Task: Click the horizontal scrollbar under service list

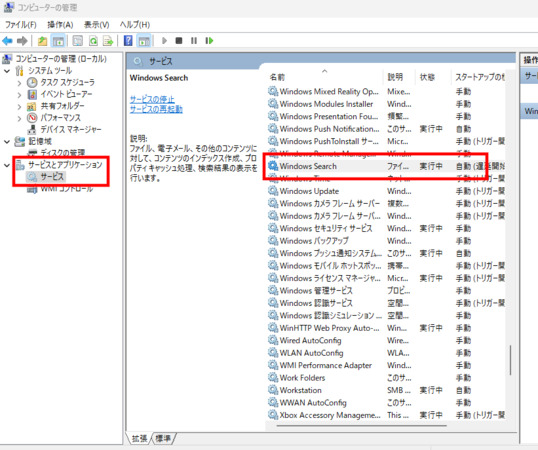Action: [362, 426]
